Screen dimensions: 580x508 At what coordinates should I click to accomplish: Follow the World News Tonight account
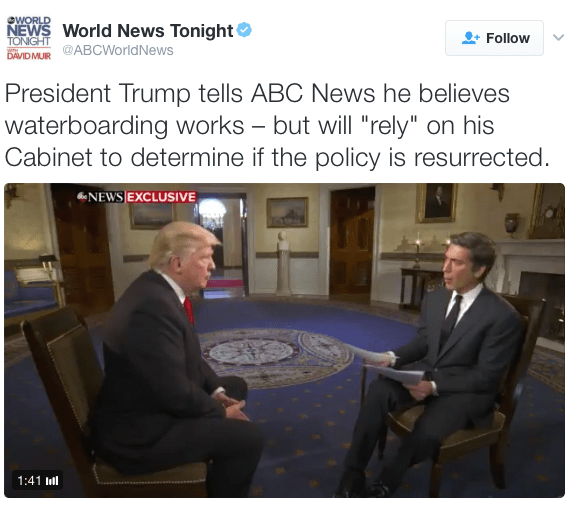tap(494, 38)
